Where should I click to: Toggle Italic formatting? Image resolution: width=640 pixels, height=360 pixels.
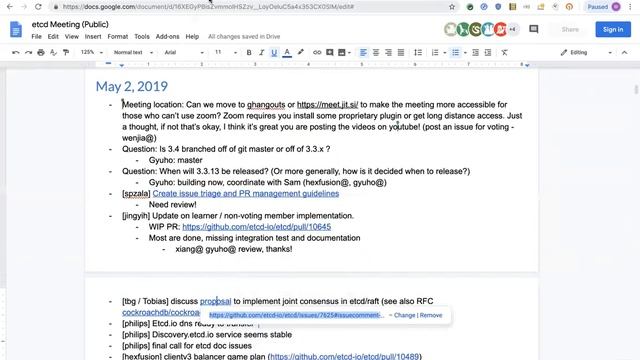coord(261,52)
